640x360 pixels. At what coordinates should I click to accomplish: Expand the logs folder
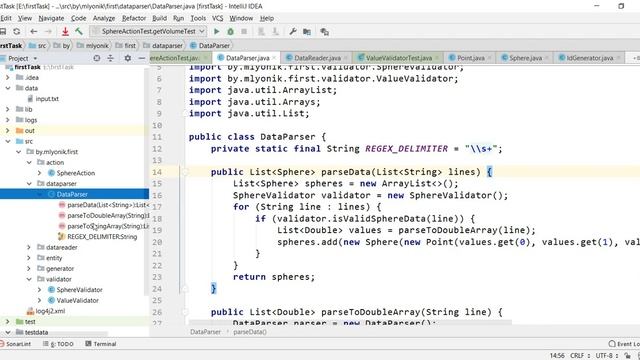coord(7,120)
